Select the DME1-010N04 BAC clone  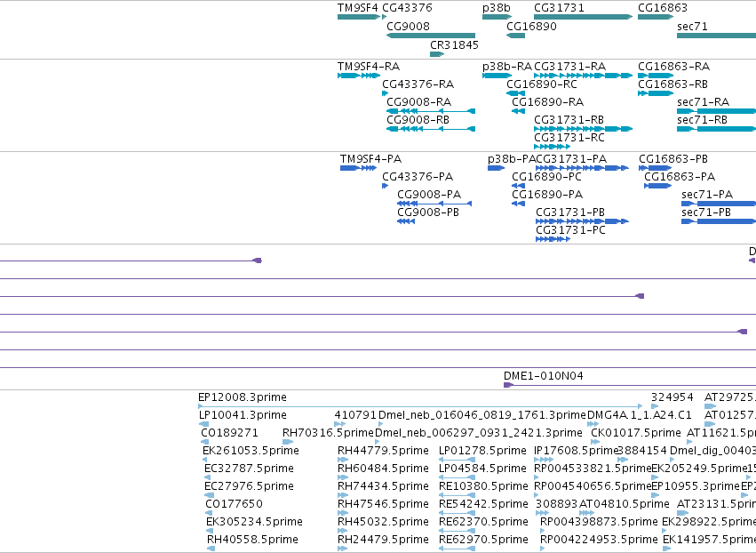tap(630, 385)
